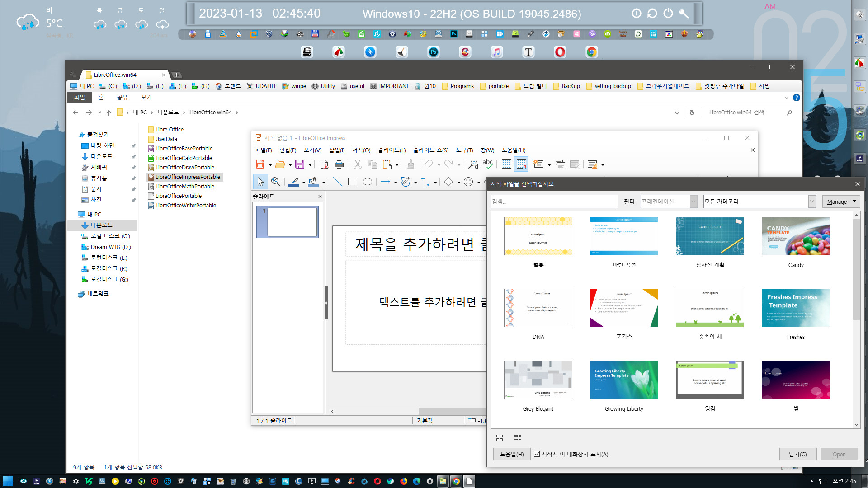Click the Clone formatting paintbrush icon

point(410,164)
